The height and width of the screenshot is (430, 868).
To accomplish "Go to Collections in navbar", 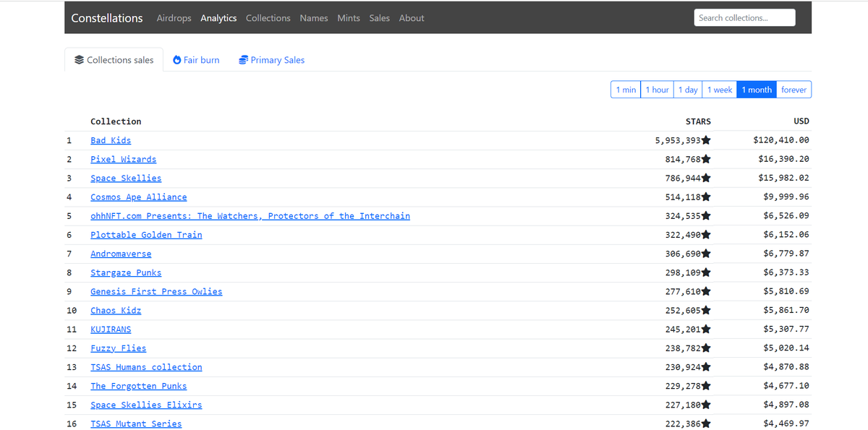I will tap(268, 18).
